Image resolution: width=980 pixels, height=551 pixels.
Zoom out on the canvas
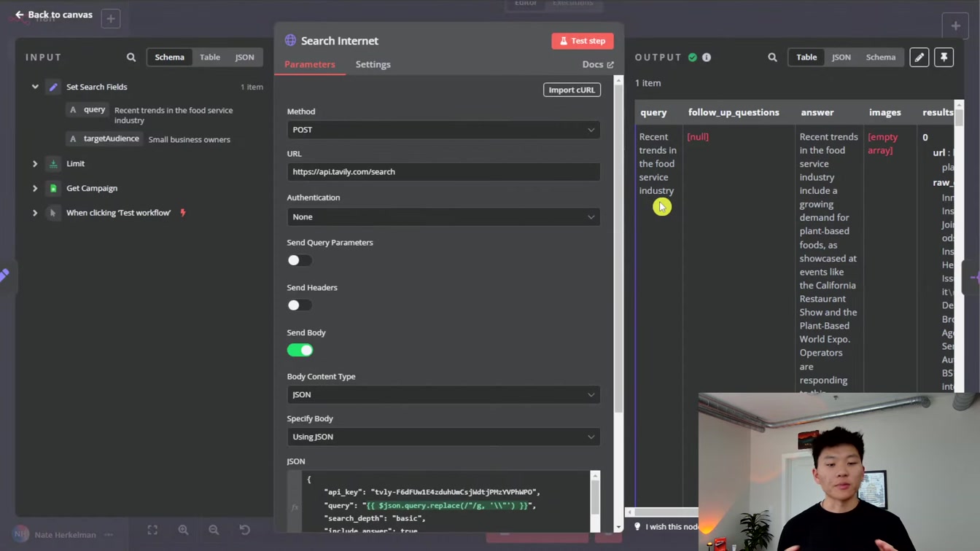pos(214,530)
